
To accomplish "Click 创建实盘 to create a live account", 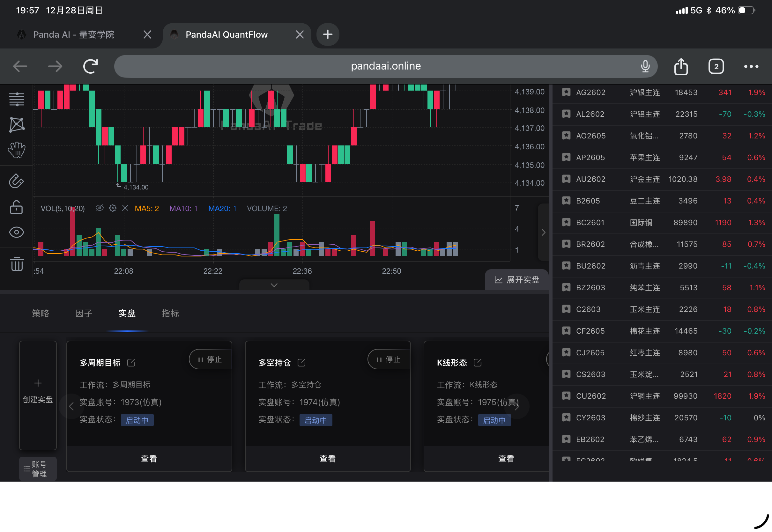I will coord(38,395).
